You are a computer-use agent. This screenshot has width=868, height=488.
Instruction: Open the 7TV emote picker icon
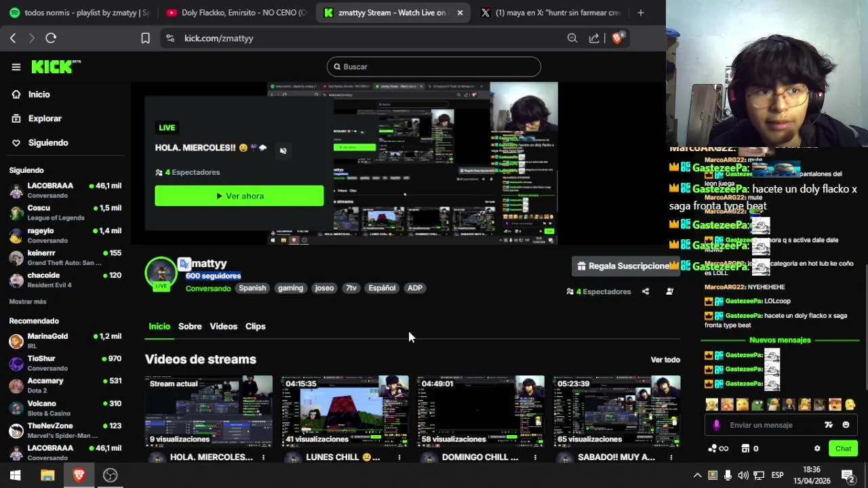click(x=828, y=425)
